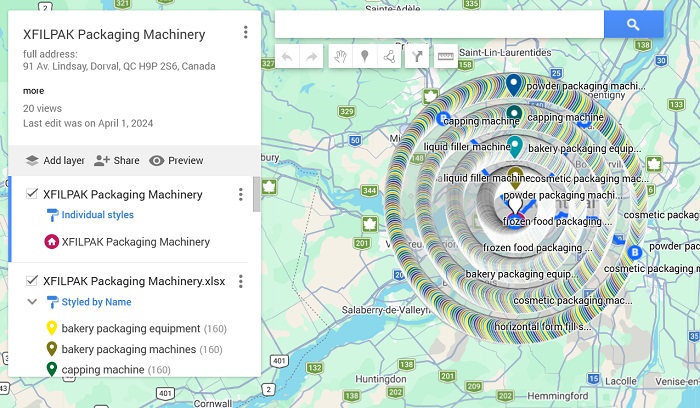Image resolution: width=700 pixels, height=408 pixels.
Task: Click the teal pin near bakery packaging label
Action: coord(515,147)
